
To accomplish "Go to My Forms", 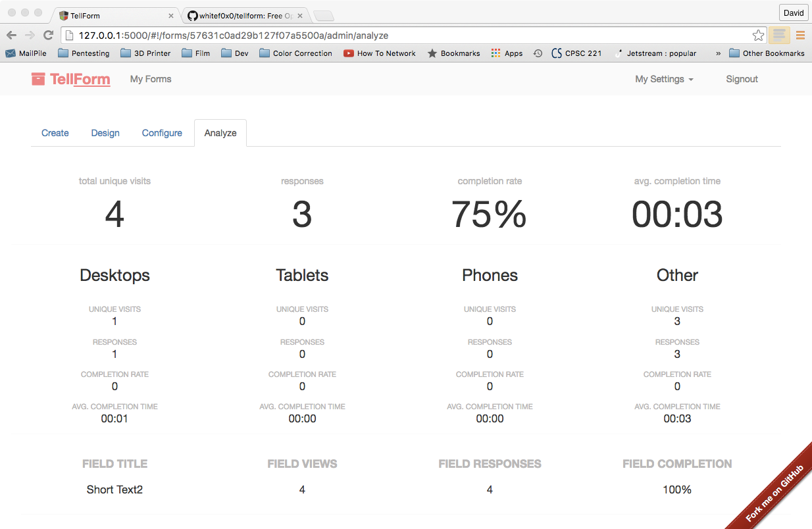I will pos(151,79).
